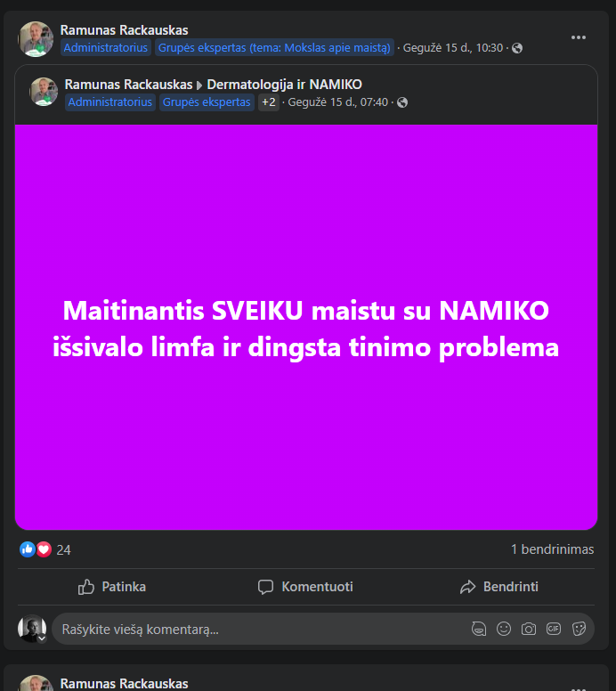Viewport: 616px width, 691px height.
Task: Click the red heart reaction icon
Action: pyautogui.click(x=44, y=549)
